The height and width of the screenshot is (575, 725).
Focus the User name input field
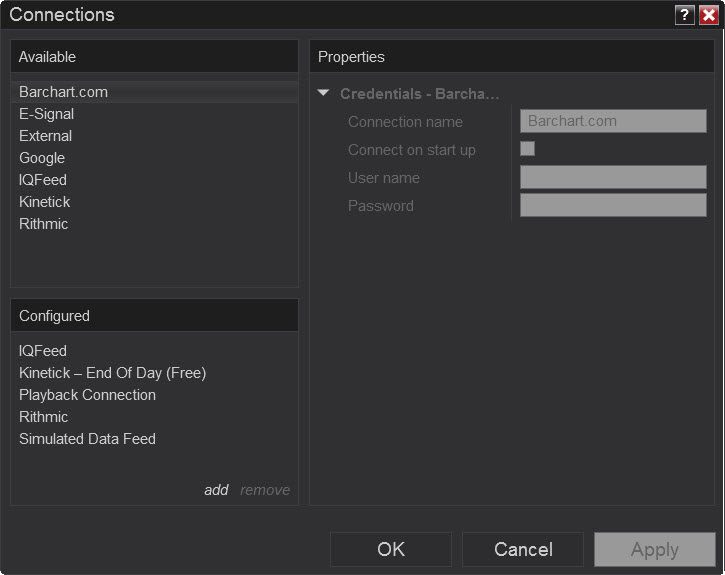point(613,177)
